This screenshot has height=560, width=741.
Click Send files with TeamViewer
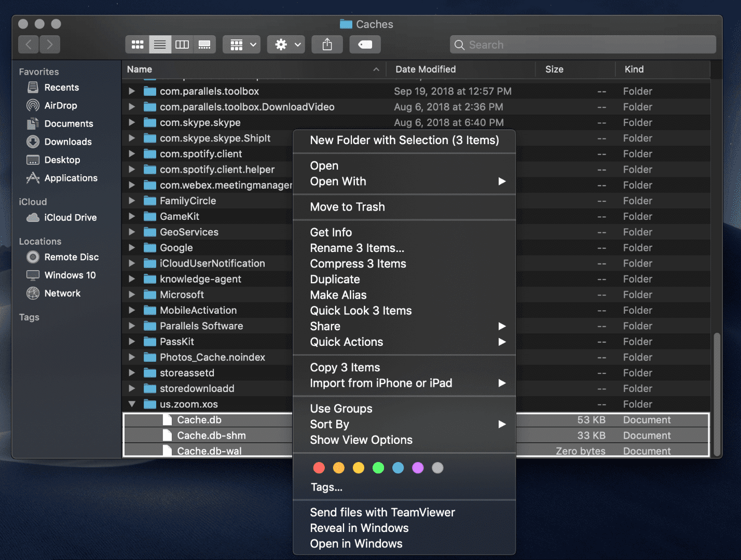(x=382, y=512)
